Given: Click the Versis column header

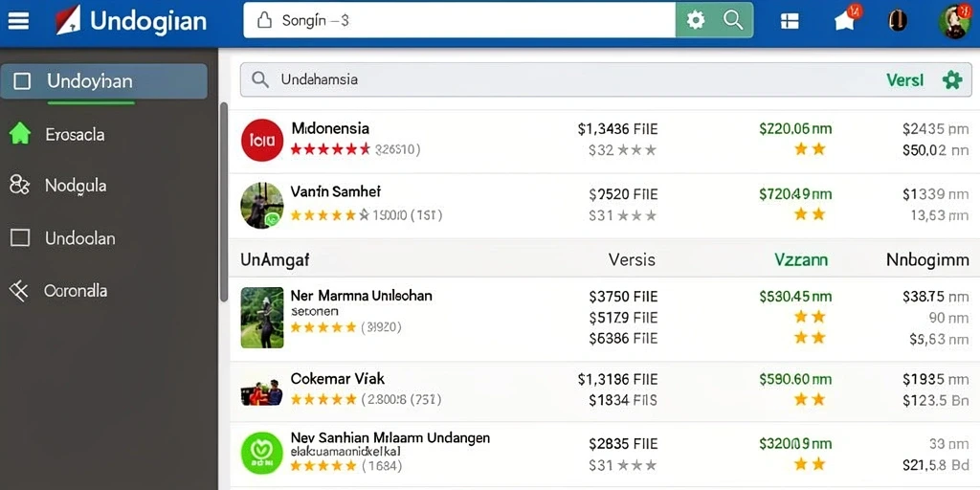Looking at the screenshot, I should point(632,259).
